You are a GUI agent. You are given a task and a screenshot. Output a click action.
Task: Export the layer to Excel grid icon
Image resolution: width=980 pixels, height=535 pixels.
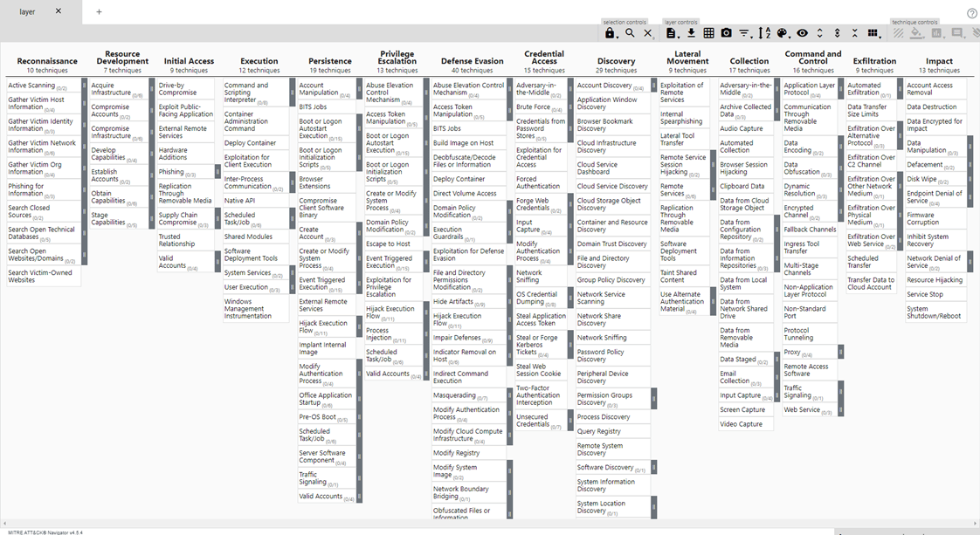[x=708, y=33]
